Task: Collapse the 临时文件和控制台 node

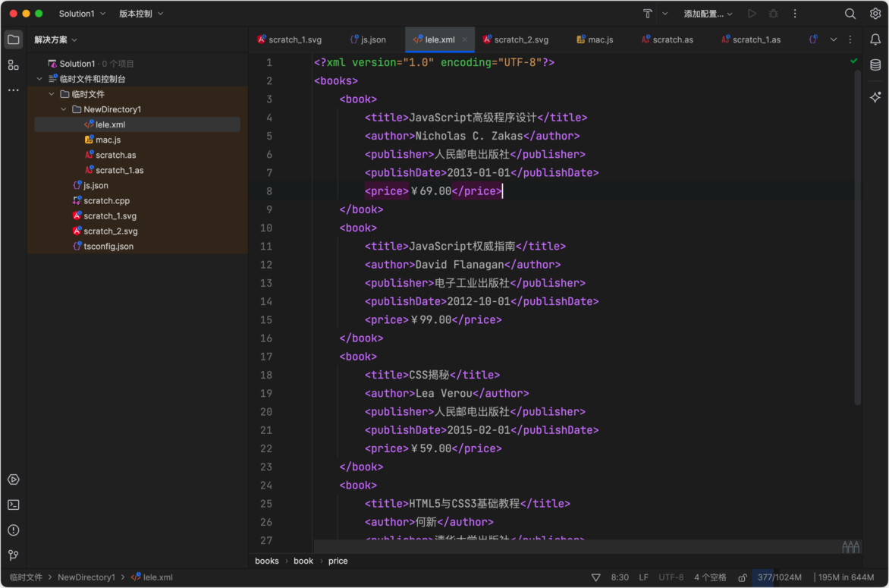Action: click(x=39, y=79)
